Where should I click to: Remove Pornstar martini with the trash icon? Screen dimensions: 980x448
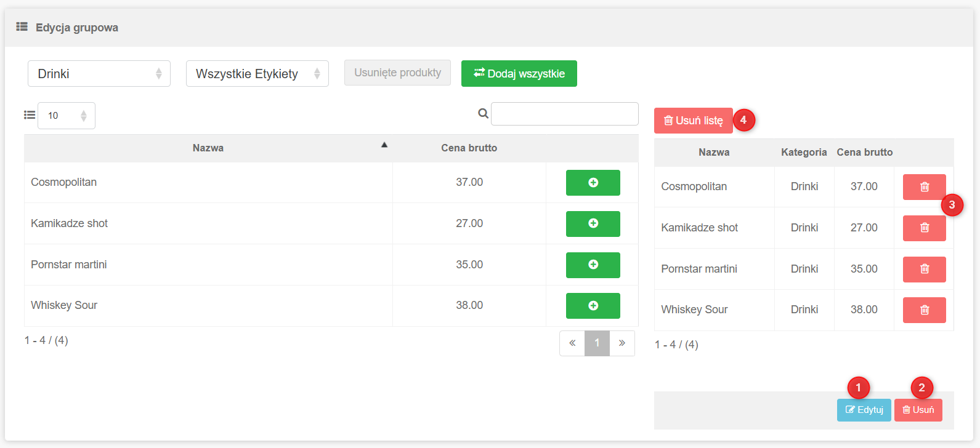click(x=924, y=269)
